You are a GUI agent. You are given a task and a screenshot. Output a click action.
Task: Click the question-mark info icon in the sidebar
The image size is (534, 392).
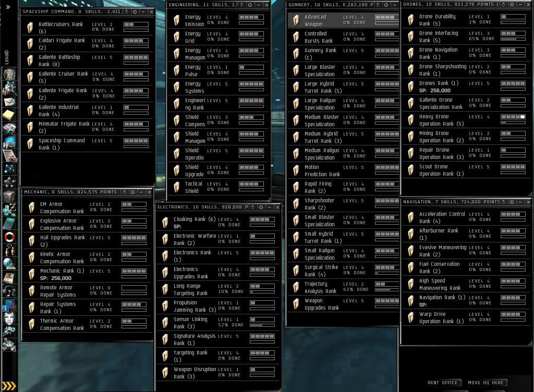[x=9, y=304]
